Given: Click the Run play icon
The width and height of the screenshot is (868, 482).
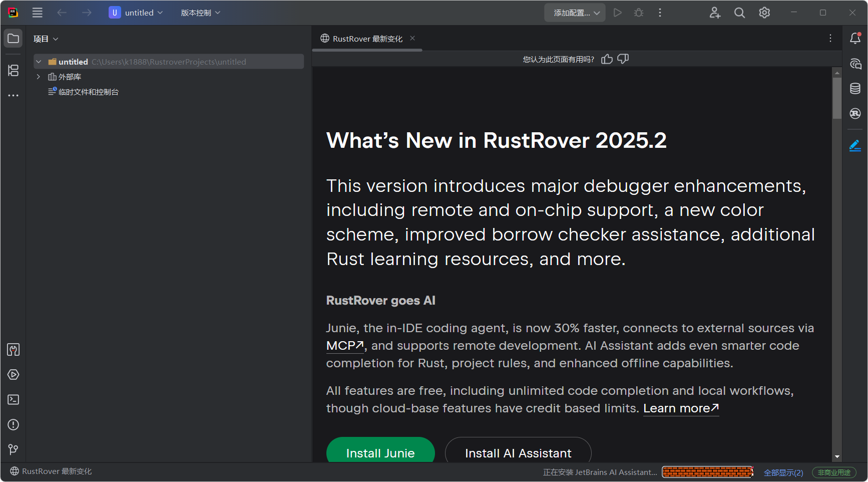Looking at the screenshot, I should (618, 13).
